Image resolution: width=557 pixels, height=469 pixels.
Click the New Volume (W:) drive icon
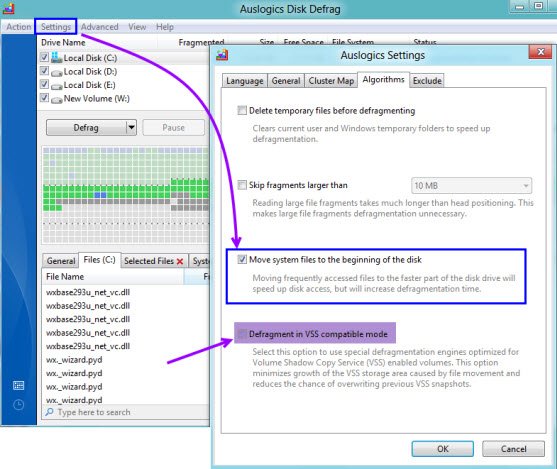(56, 100)
